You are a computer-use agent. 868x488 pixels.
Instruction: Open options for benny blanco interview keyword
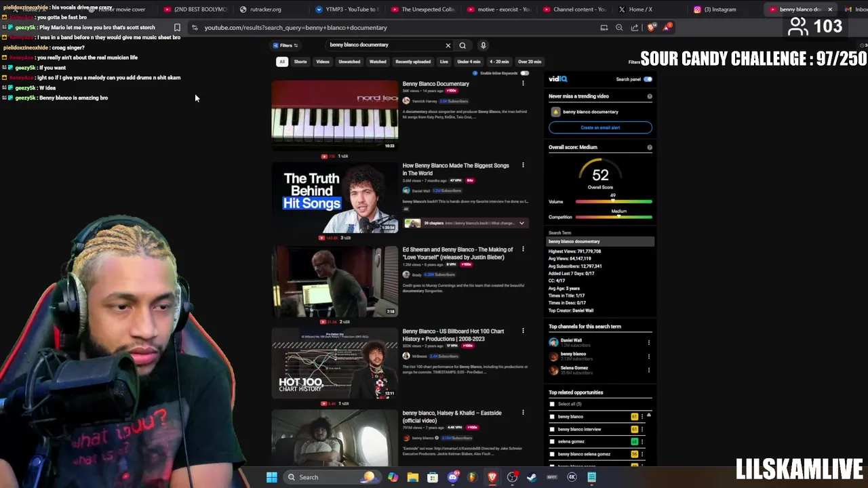[642, 429]
